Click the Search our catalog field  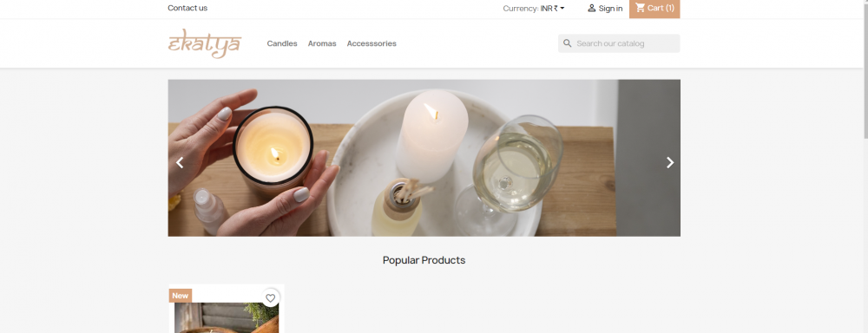619,43
